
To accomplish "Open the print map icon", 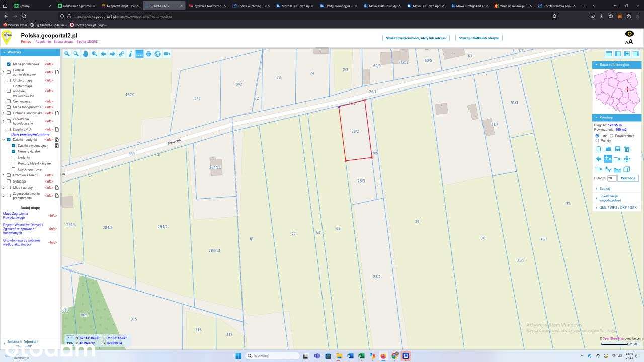I will (x=149, y=54).
